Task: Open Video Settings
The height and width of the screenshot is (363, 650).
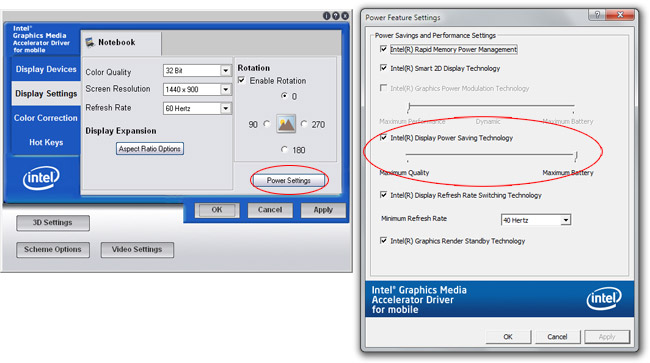Action: coord(137,249)
